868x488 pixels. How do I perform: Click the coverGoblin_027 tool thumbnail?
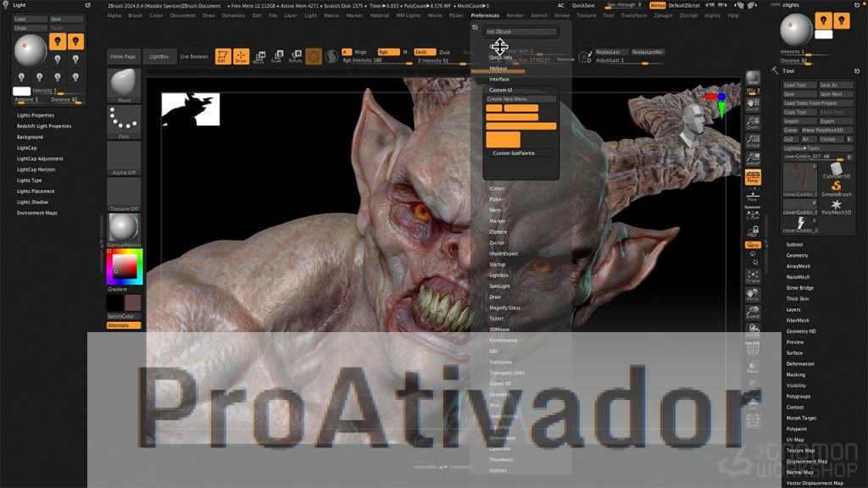(800, 175)
